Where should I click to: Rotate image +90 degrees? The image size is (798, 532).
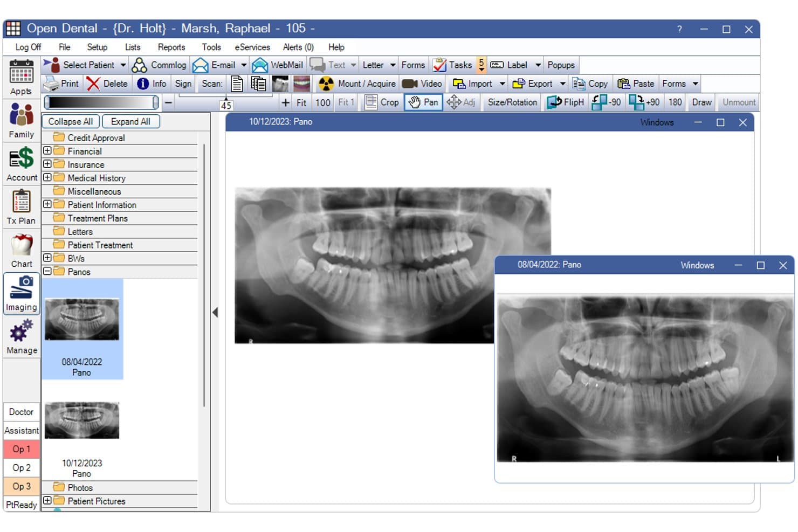pyautogui.click(x=644, y=102)
